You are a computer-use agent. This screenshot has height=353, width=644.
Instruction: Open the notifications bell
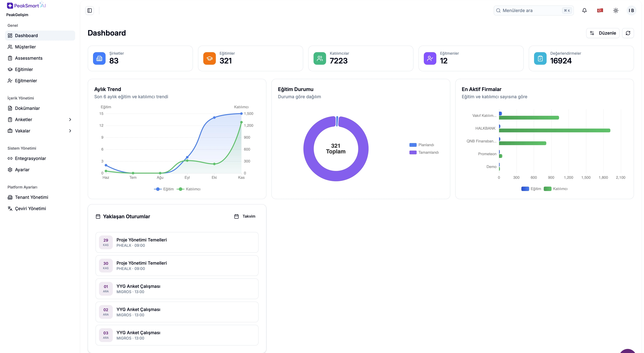(x=584, y=10)
